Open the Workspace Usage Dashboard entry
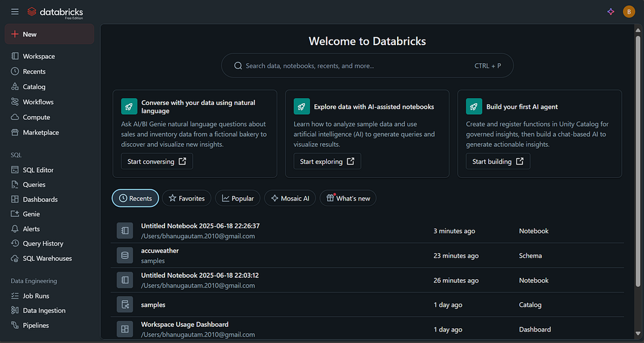The image size is (644, 343). tap(184, 324)
